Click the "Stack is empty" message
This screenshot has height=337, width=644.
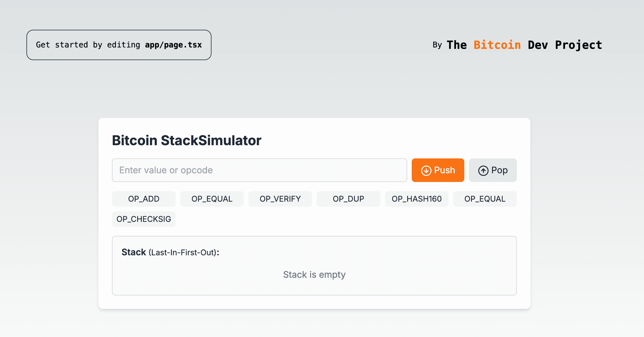[x=314, y=274]
